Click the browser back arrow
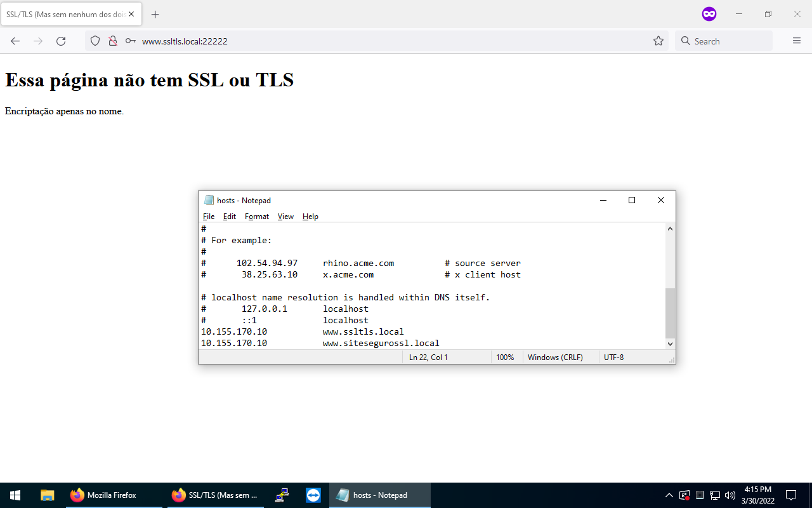Image resolution: width=812 pixels, height=508 pixels. [15, 41]
